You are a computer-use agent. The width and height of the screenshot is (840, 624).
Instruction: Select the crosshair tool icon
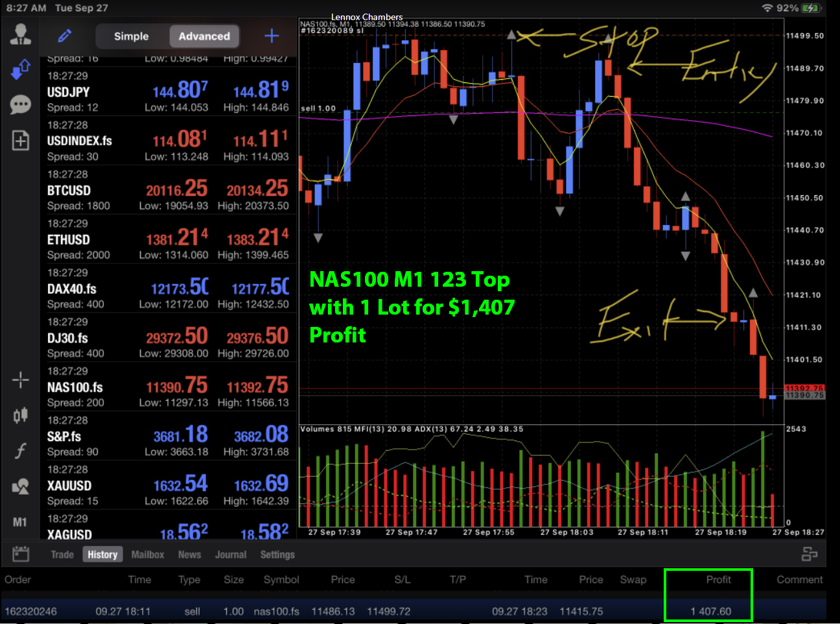[x=20, y=379]
